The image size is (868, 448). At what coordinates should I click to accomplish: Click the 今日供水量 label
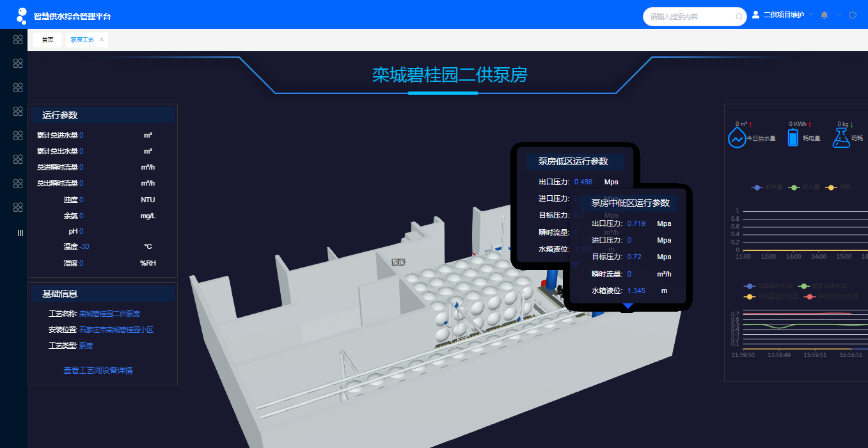coord(761,138)
